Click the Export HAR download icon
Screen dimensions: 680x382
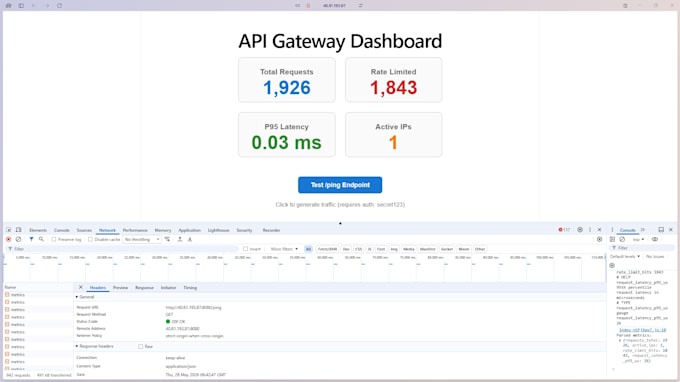[x=190, y=239]
